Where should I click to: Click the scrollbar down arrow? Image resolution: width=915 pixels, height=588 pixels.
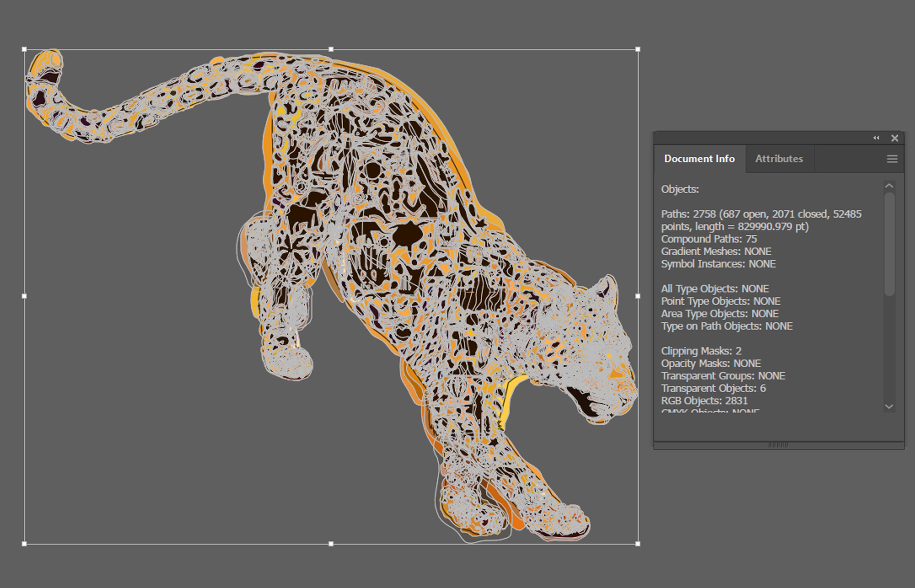click(889, 407)
